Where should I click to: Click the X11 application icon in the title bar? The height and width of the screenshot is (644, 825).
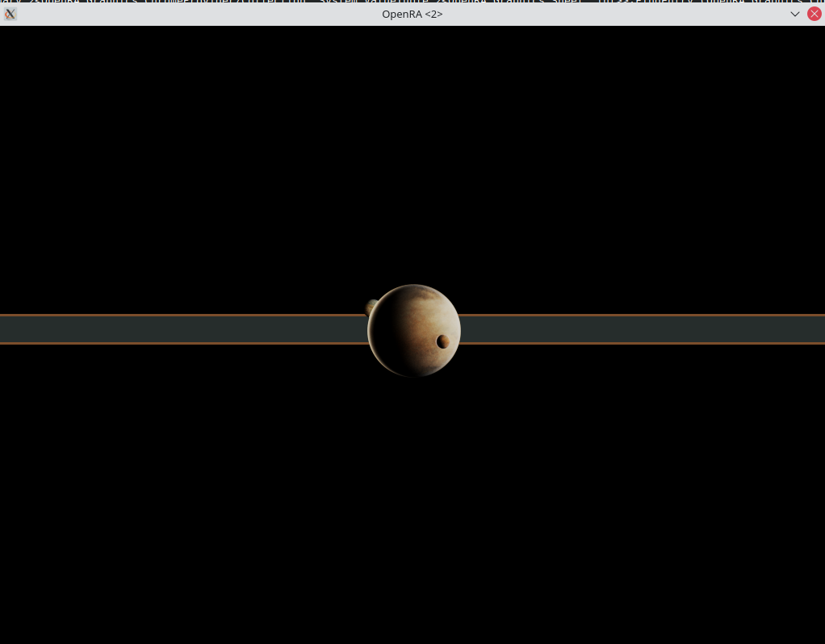[x=10, y=14]
